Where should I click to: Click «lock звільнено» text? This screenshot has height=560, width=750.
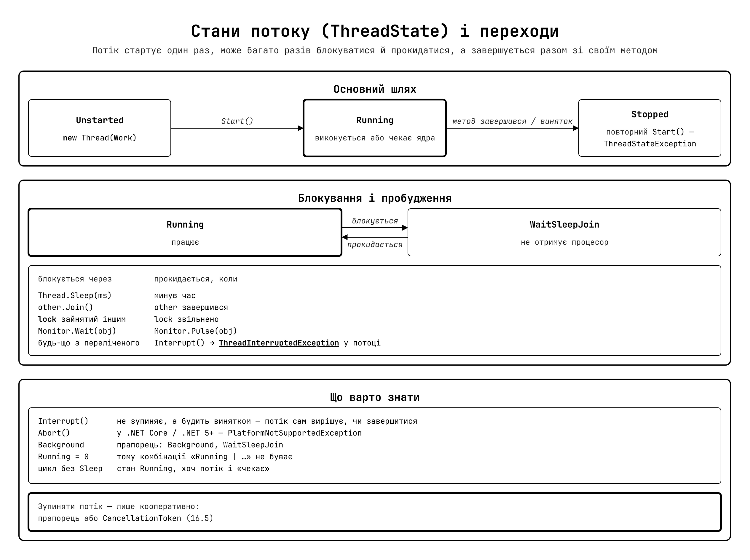coord(186,319)
